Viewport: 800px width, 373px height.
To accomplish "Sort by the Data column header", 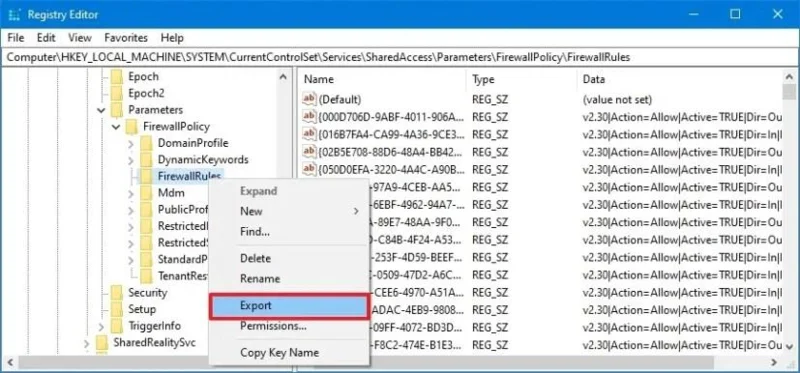I will pyautogui.click(x=680, y=80).
